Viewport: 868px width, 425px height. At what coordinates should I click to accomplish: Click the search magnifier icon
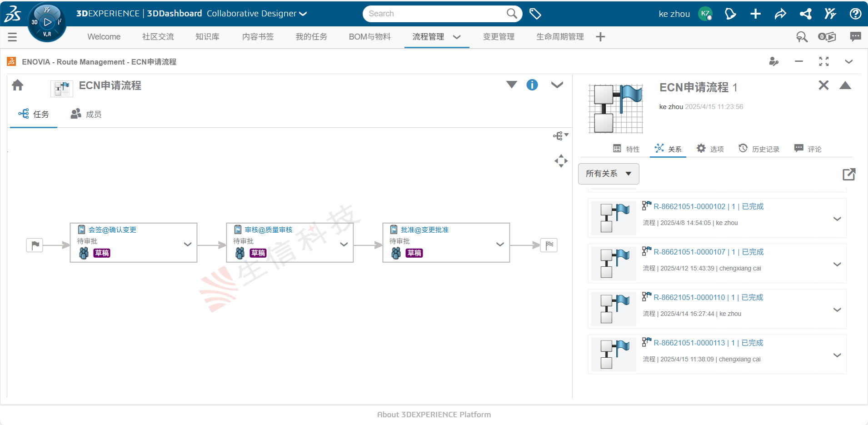512,14
